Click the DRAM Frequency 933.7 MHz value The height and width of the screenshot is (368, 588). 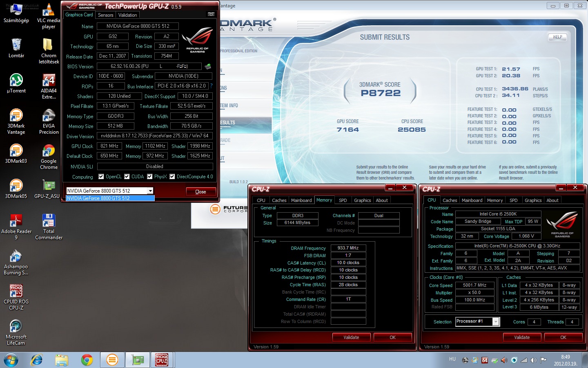click(x=348, y=248)
